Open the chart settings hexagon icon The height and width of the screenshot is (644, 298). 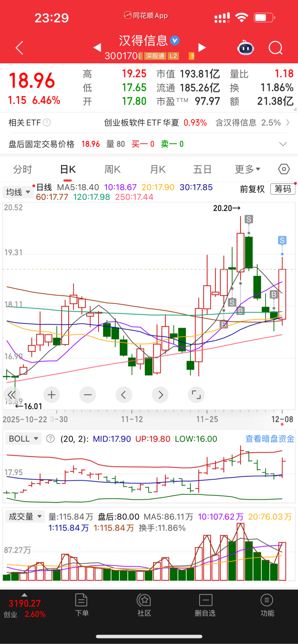[284, 169]
